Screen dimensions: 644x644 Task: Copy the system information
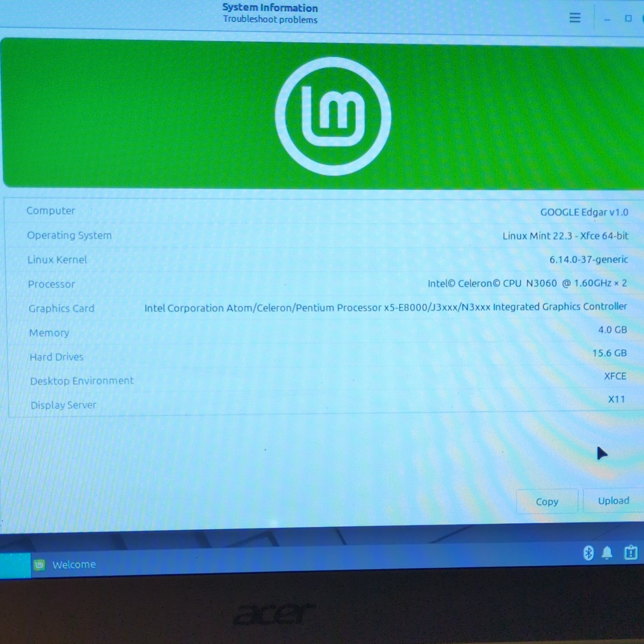click(x=547, y=502)
